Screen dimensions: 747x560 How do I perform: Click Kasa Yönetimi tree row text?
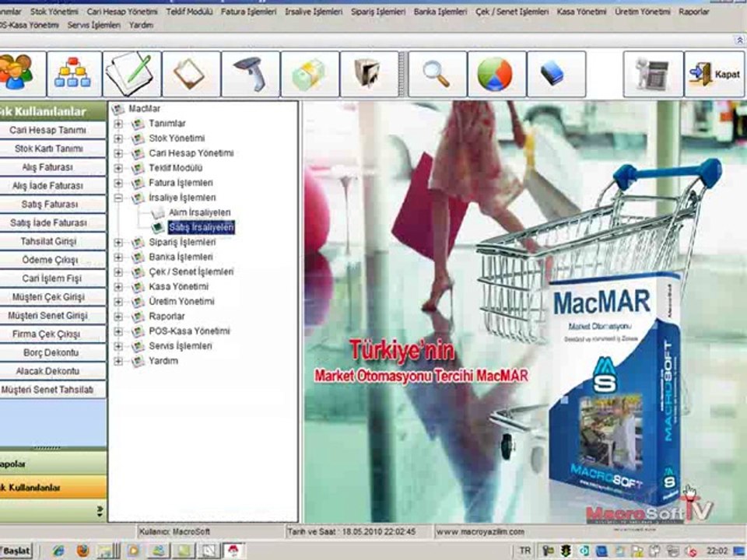coord(179,287)
